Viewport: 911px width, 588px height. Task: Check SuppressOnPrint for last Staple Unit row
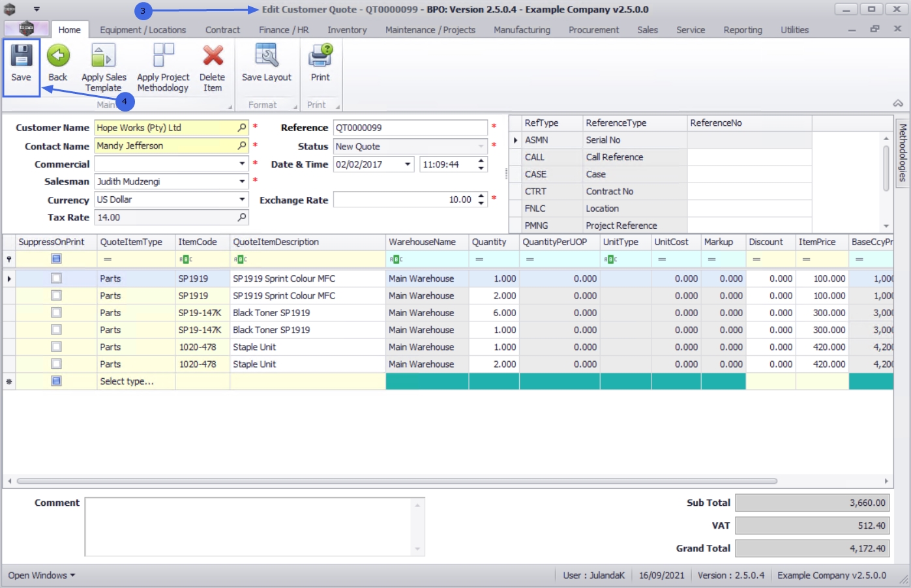click(56, 364)
